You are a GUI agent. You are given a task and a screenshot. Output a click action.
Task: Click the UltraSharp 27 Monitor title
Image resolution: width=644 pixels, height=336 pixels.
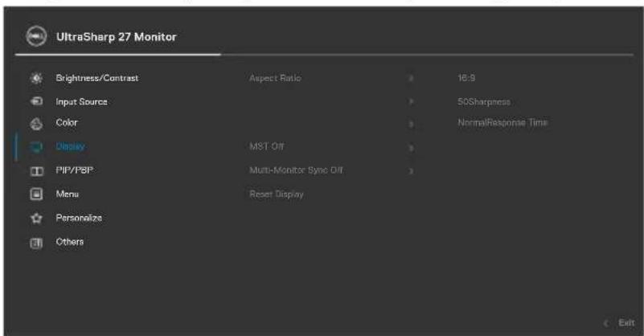[117, 37]
